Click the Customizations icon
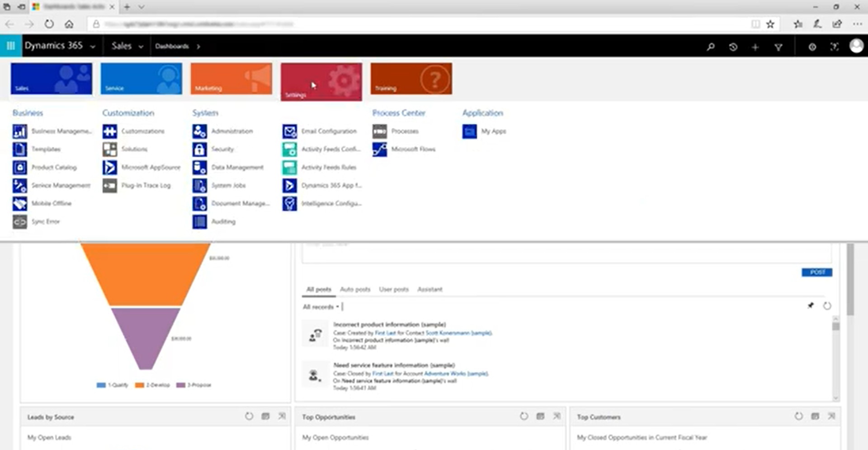 coord(109,131)
